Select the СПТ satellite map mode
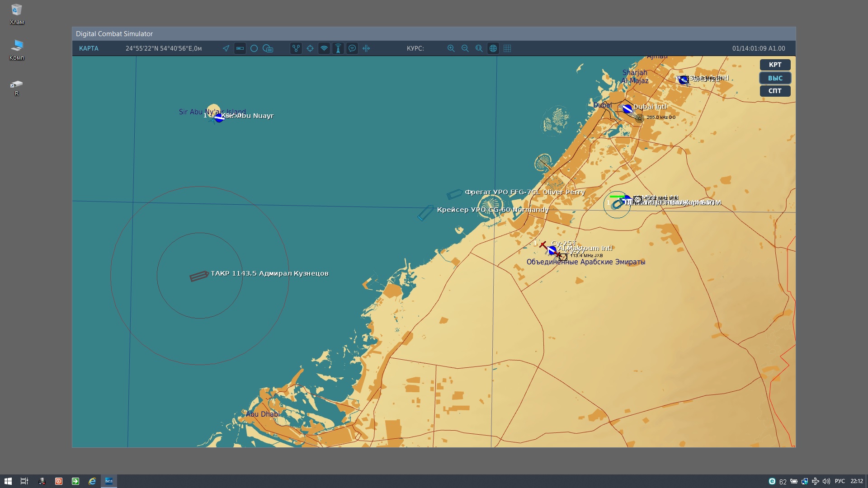Viewport: 868px width, 488px height. pos(775,91)
